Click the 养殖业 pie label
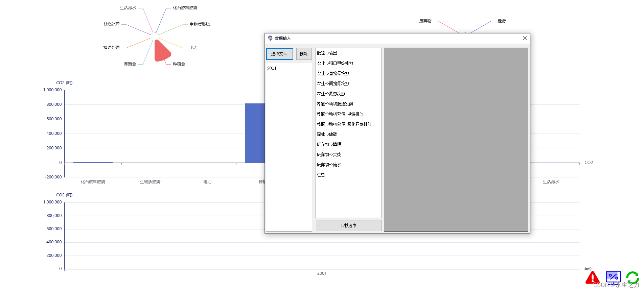 [130, 64]
